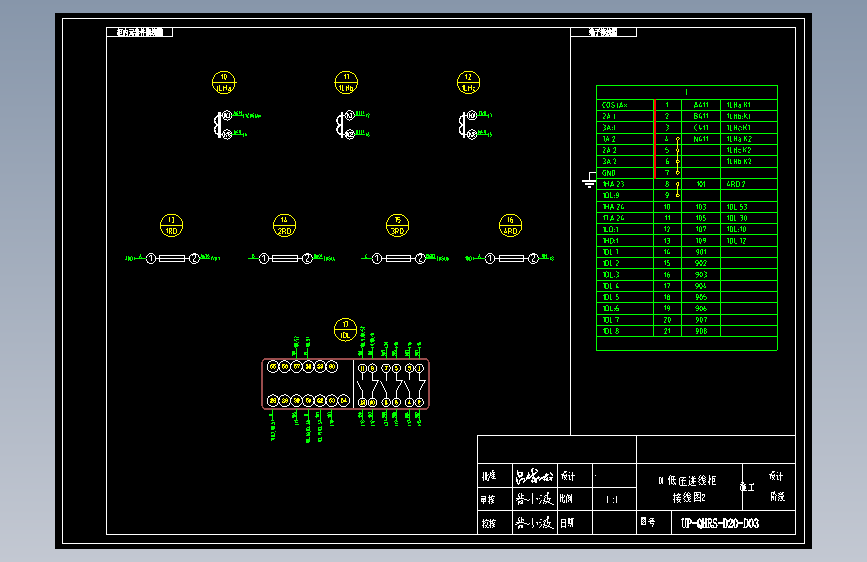The image size is (867, 562).
Task: Select the yellow tag circle labeled 17 1DL
Action: point(346,330)
